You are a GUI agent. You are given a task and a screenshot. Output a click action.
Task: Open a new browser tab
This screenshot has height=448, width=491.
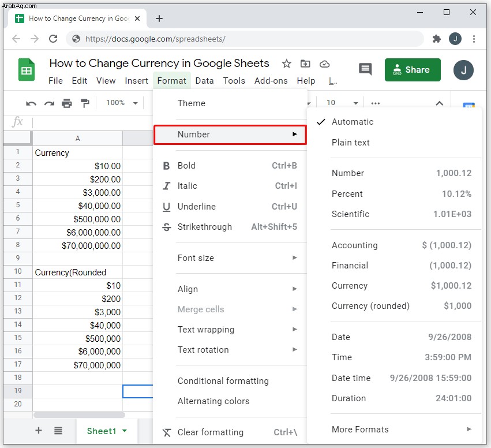159,18
